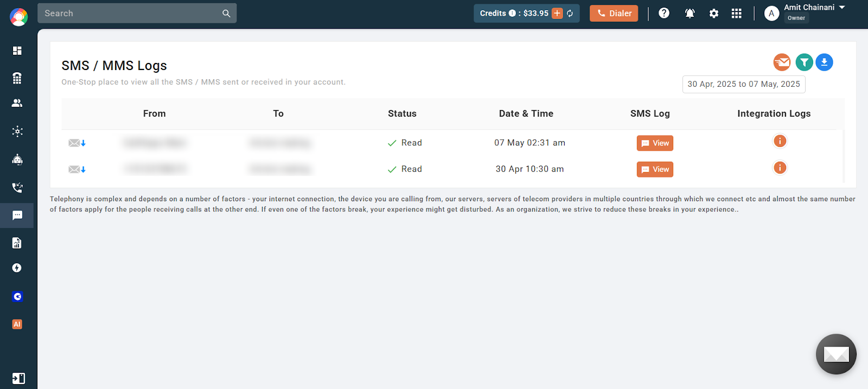The height and width of the screenshot is (389, 868).
Task: Open the integrations hub icon in sidebar
Action: [17, 131]
